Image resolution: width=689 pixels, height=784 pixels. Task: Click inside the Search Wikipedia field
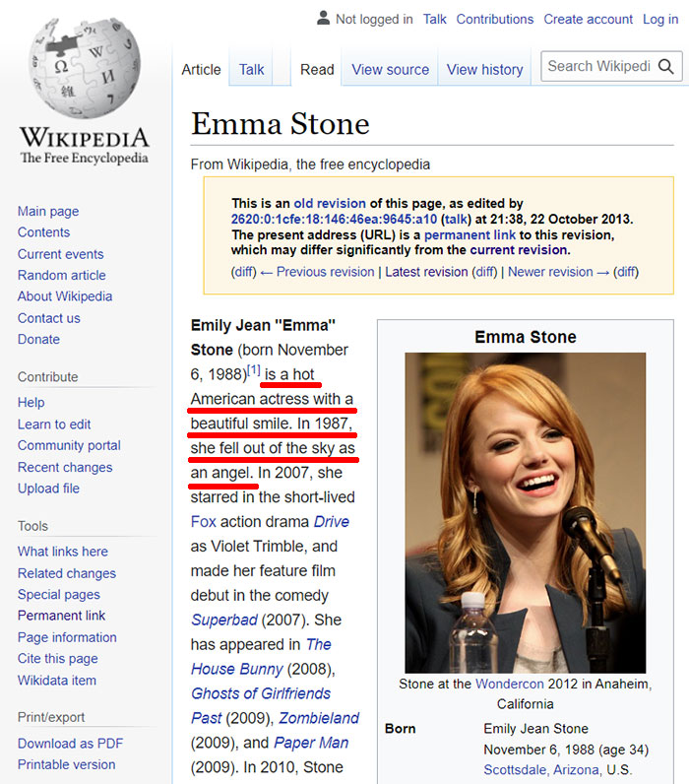[x=597, y=67]
